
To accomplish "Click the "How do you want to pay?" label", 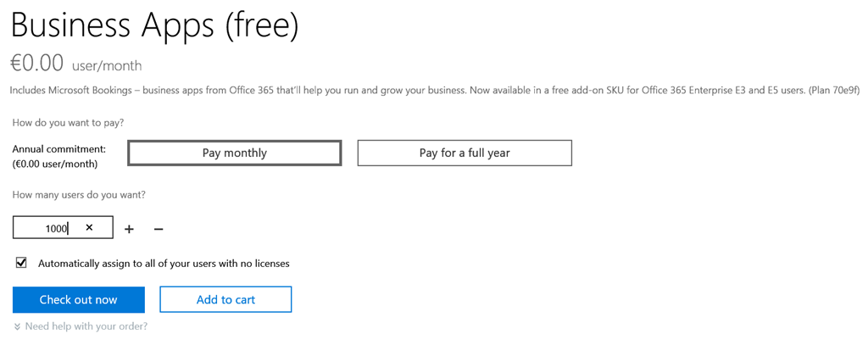I will [68, 123].
